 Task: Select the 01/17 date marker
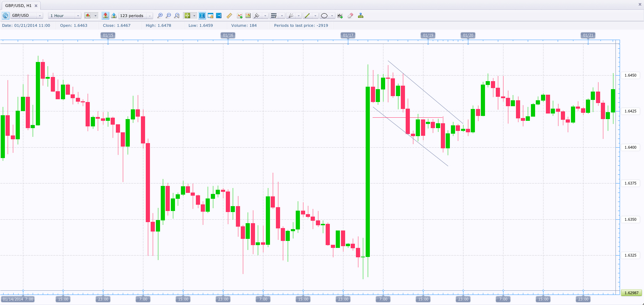[348, 35]
